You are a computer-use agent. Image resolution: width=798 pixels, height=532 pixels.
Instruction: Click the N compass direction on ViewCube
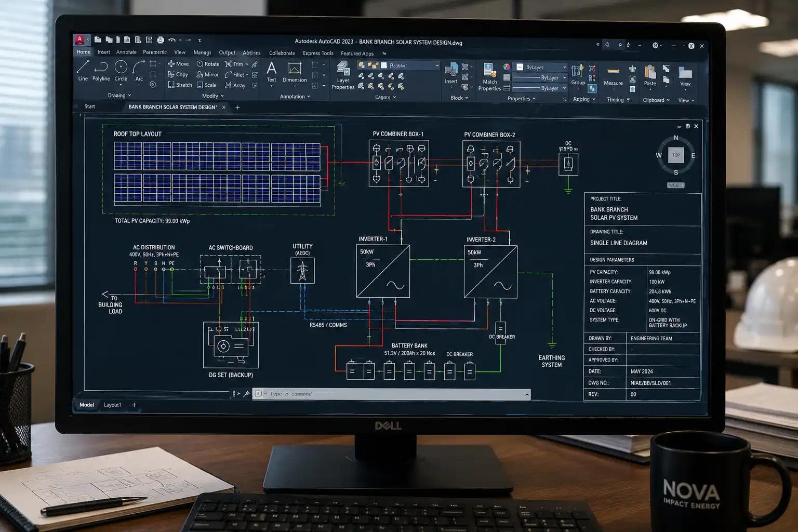(x=676, y=138)
